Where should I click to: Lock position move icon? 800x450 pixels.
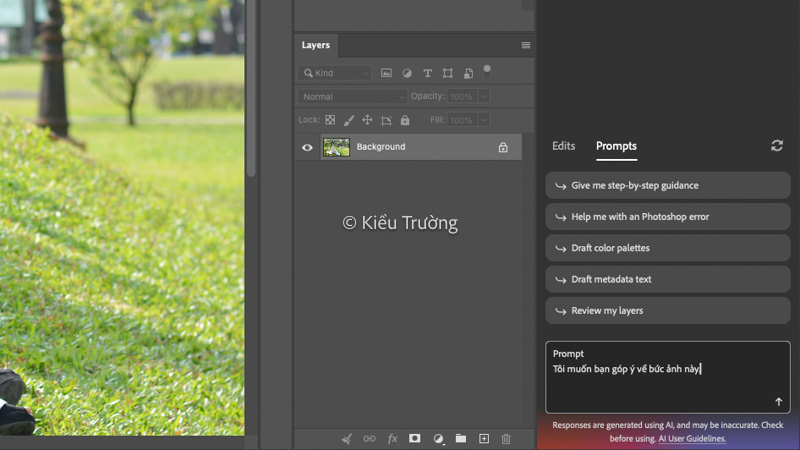[367, 120]
